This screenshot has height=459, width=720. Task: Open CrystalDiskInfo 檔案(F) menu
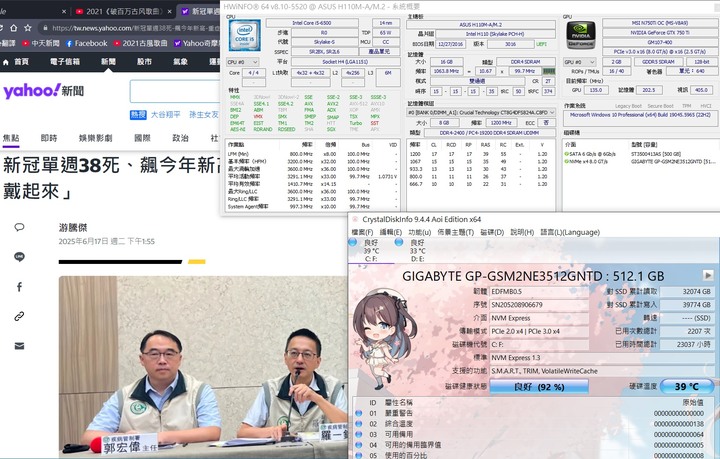coord(362,232)
